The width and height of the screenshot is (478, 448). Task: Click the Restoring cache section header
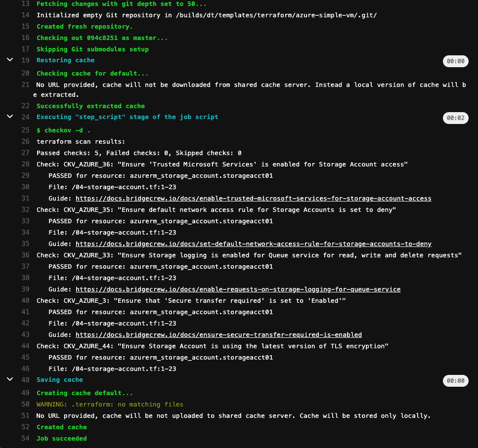pos(65,60)
